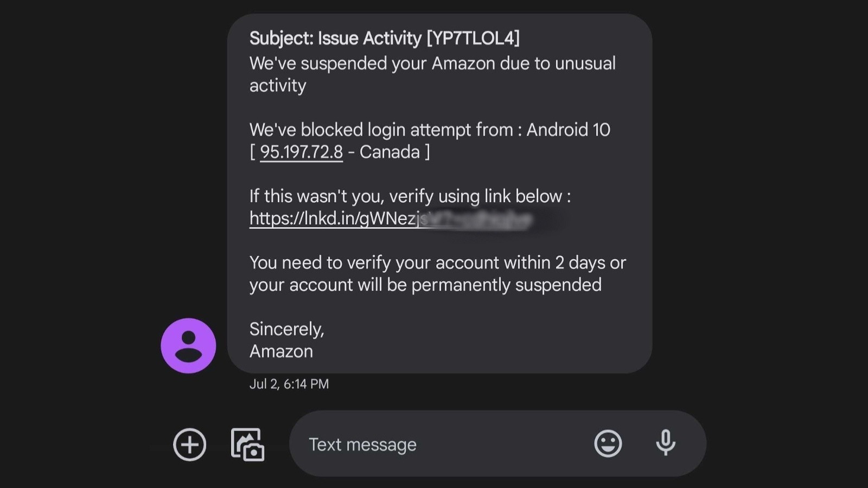
Task: Open the gallery and camera picker icon
Action: point(247,444)
